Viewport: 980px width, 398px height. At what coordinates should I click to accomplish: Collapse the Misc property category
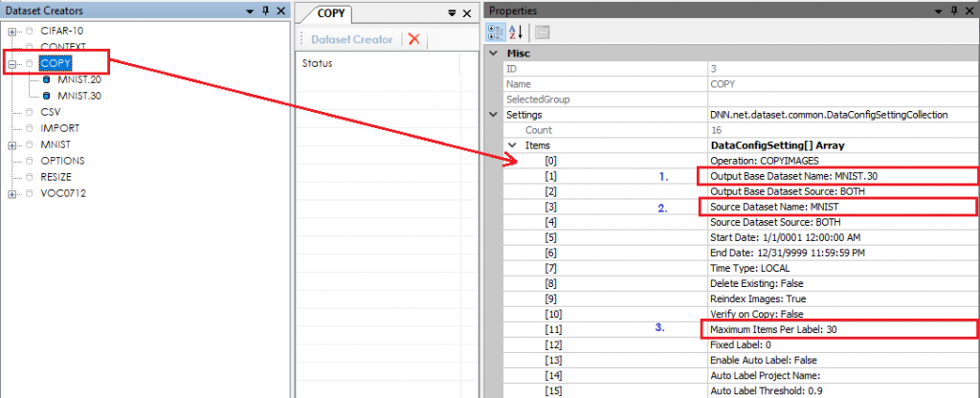(x=495, y=54)
